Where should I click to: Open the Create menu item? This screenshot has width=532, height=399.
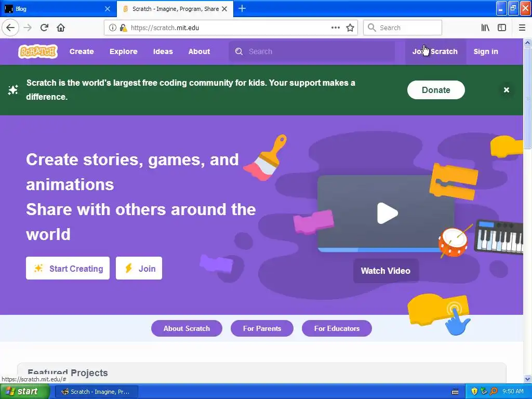tap(82, 51)
